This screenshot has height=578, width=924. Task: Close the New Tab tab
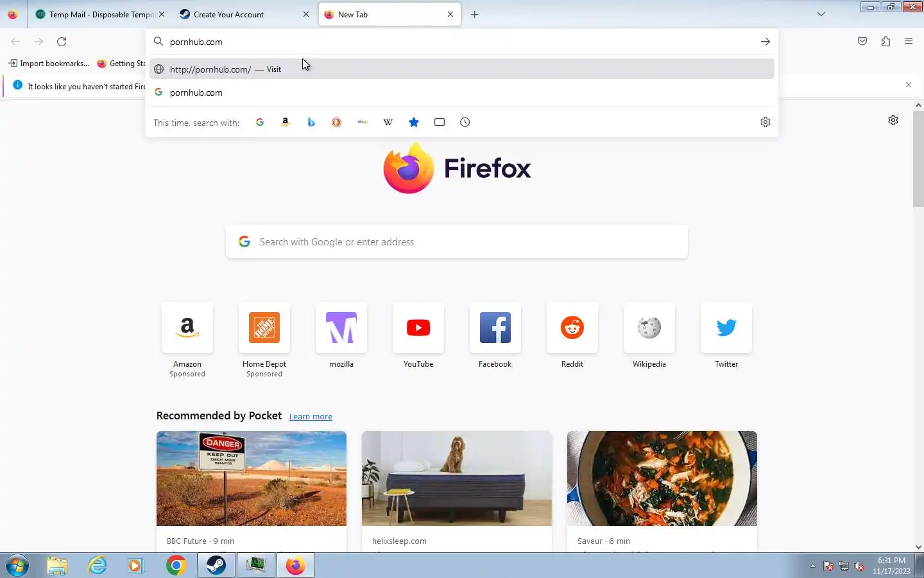tap(450, 14)
